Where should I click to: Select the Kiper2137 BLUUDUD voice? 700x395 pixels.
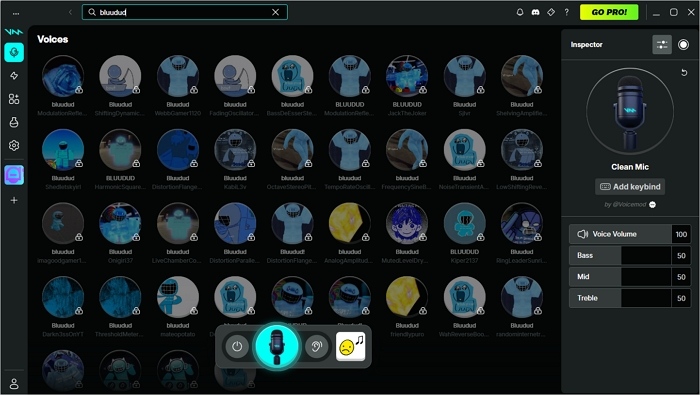pos(464,224)
